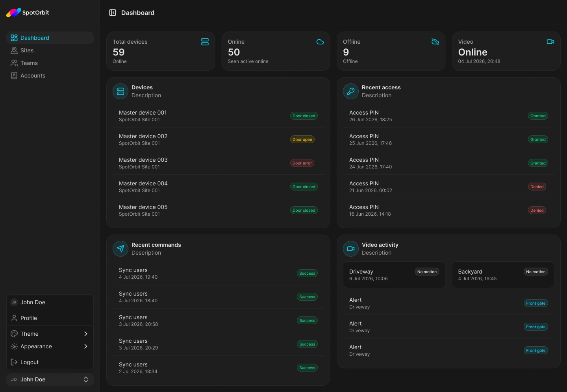This screenshot has height=392, width=567.
Task: Click the Online cloud icon
Action: pyautogui.click(x=320, y=42)
